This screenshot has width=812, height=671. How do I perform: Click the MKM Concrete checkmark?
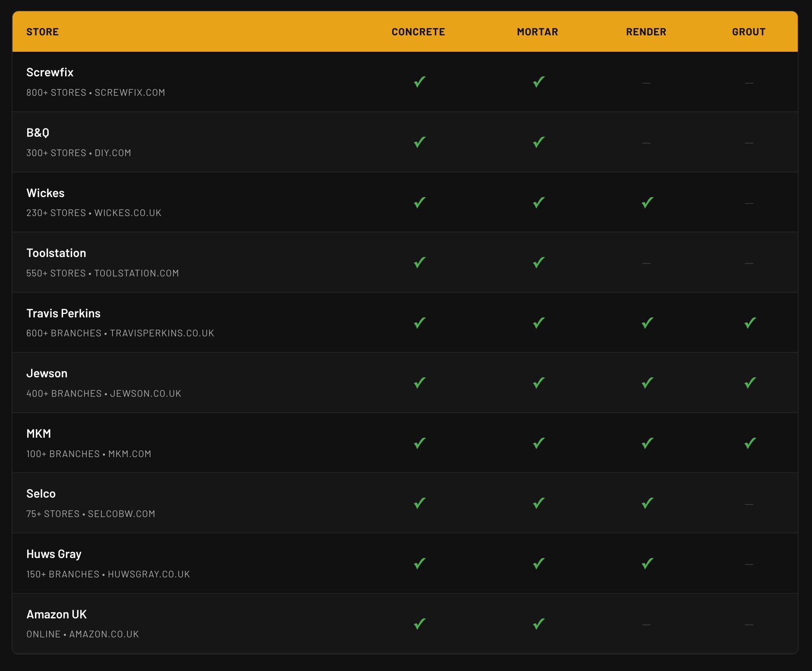[420, 443]
